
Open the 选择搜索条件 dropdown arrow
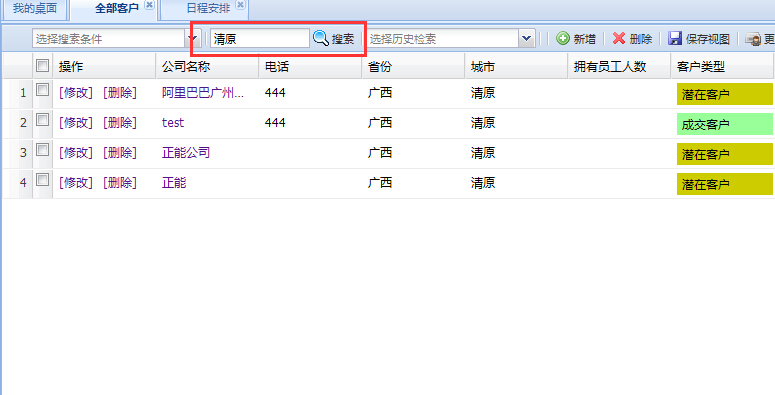coord(193,39)
